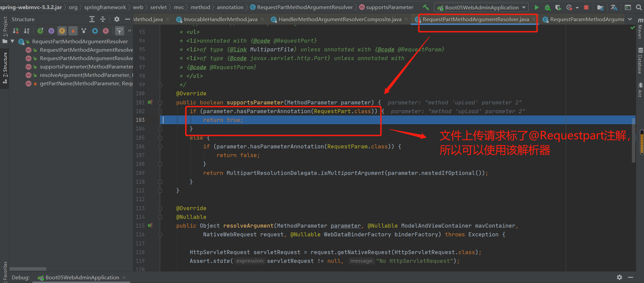Fold supportsParameter method at line 101
This screenshot has width=644, height=283.
click(x=160, y=102)
